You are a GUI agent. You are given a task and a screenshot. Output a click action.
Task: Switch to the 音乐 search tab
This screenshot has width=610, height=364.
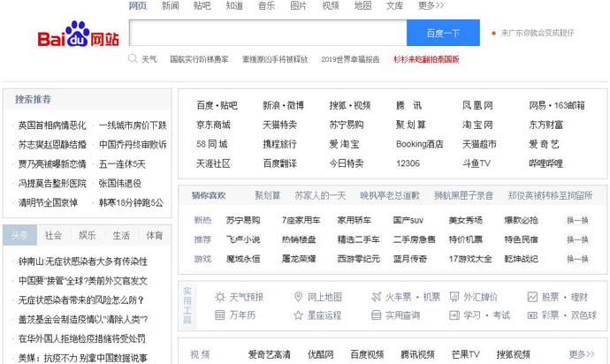point(266,6)
